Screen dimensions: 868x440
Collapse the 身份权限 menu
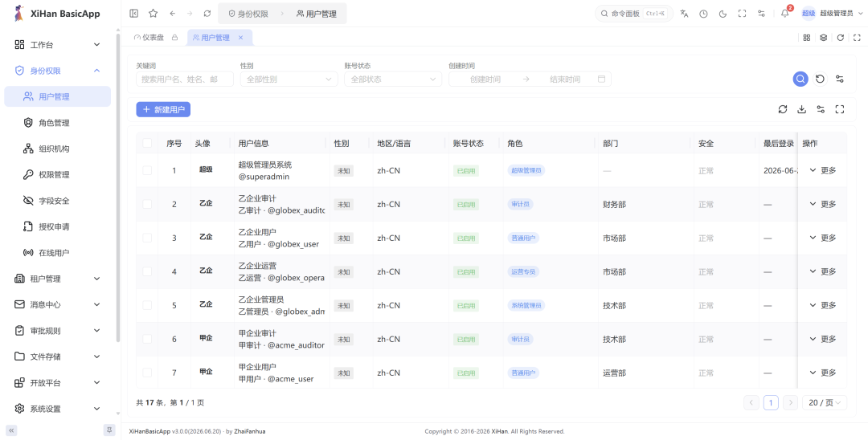pyautogui.click(x=58, y=71)
